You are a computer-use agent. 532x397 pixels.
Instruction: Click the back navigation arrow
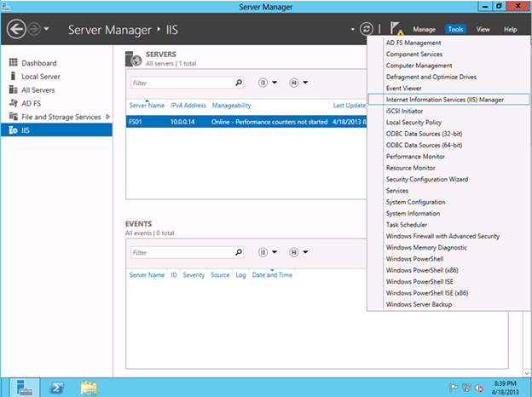click(16, 30)
